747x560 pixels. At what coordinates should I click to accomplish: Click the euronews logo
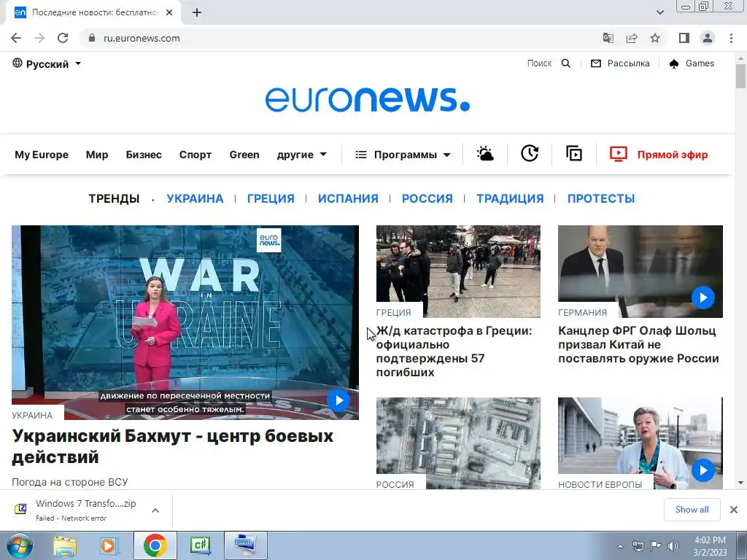tap(368, 99)
